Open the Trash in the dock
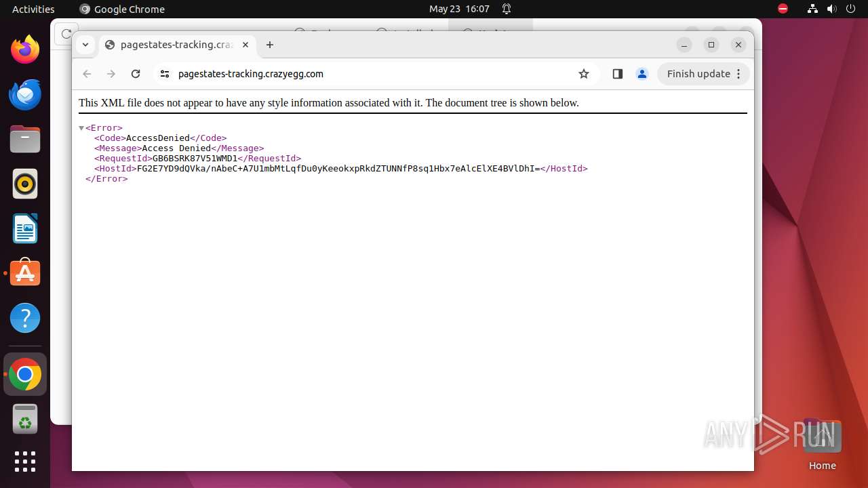Screen dimensions: 868x488 25,419
